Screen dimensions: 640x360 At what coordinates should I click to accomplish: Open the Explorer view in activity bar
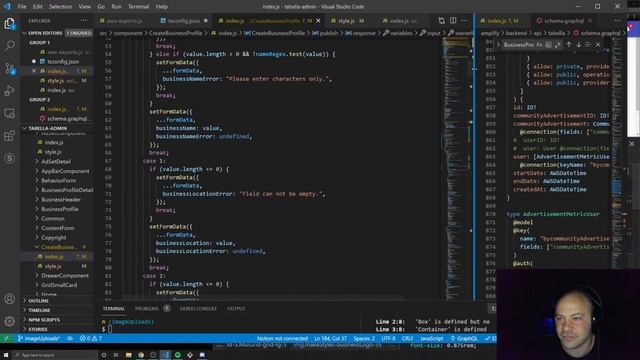tap(9, 24)
